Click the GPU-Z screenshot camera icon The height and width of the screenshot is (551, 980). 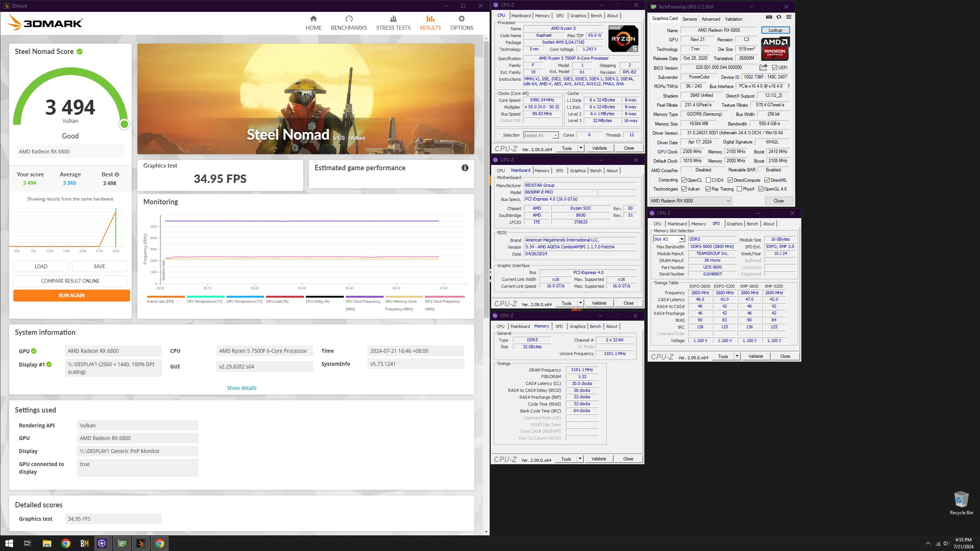pyautogui.click(x=769, y=17)
